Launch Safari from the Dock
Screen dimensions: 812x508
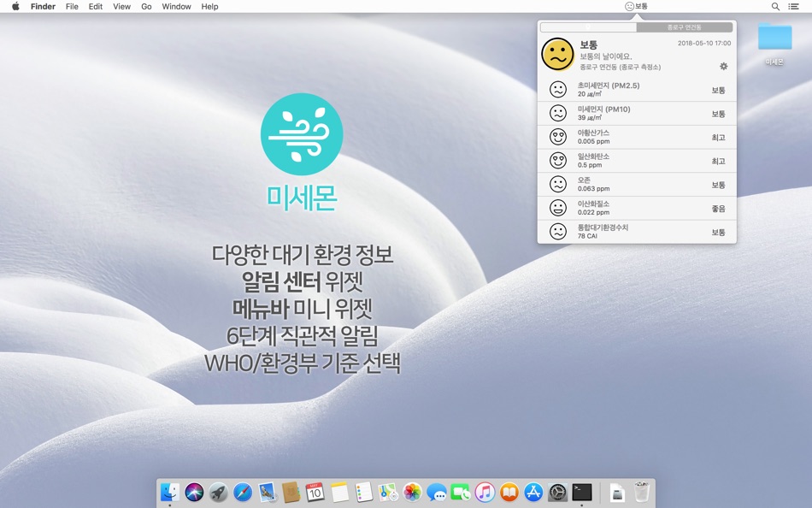pyautogui.click(x=243, y=492)
